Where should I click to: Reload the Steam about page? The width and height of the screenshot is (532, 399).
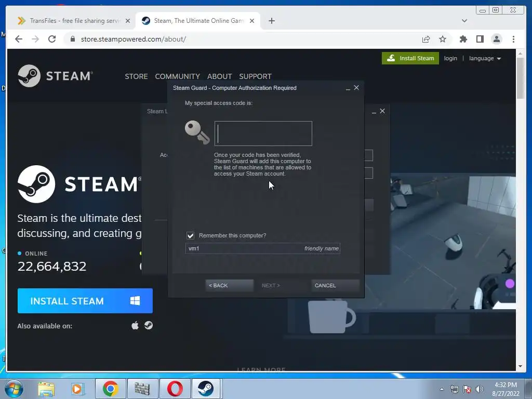[x=52, y=39]
